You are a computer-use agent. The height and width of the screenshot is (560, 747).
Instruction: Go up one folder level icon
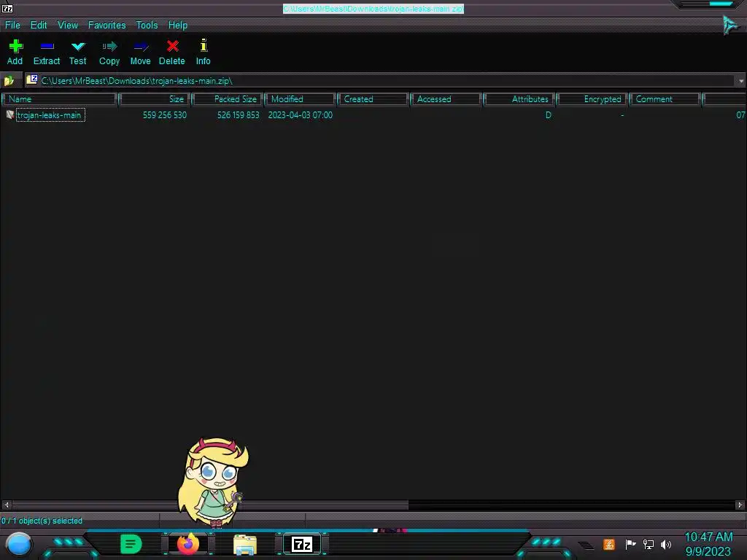9,81
